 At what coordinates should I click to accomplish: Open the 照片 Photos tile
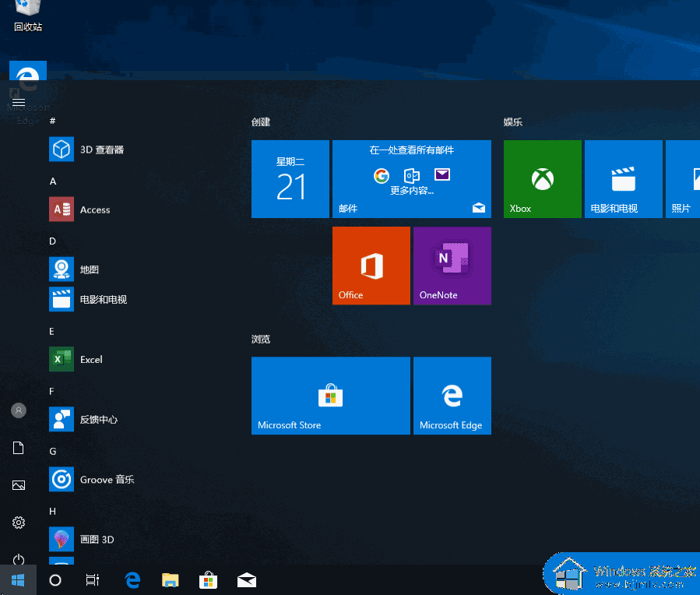(683, 179)
